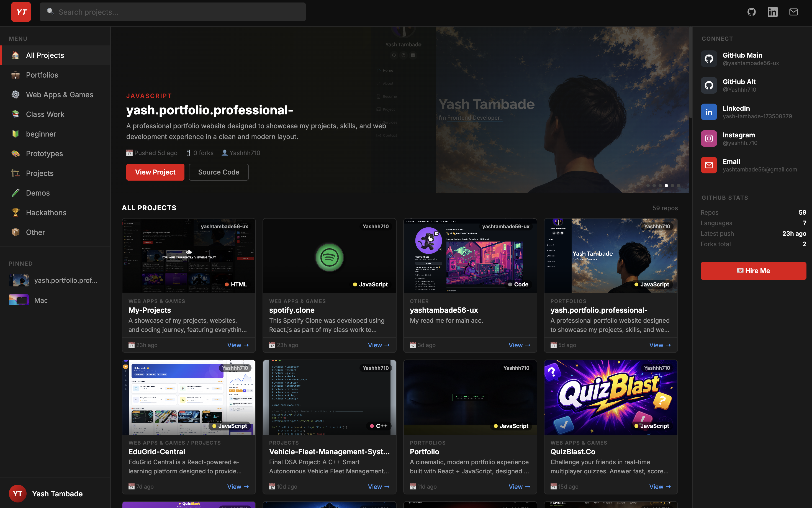Click the 'Latest push' 23h ago value
Screen dimensions: 812x508
pos(794,234)
